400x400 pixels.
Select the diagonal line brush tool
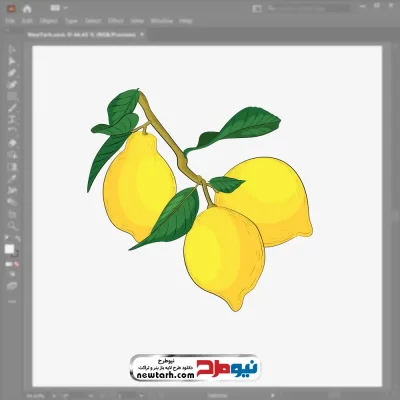pyautogui.click(x=12, y=108)
